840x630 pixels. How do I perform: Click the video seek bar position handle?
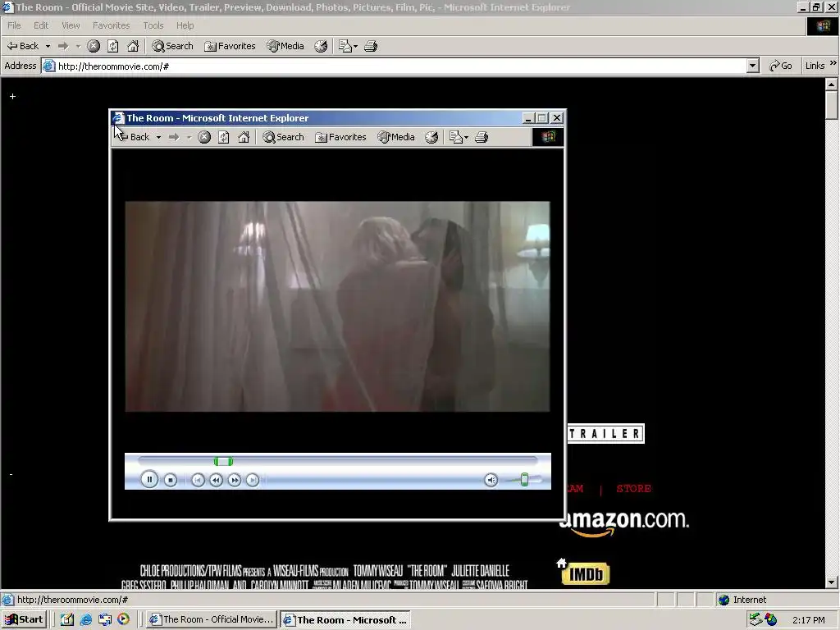point(223,461)
